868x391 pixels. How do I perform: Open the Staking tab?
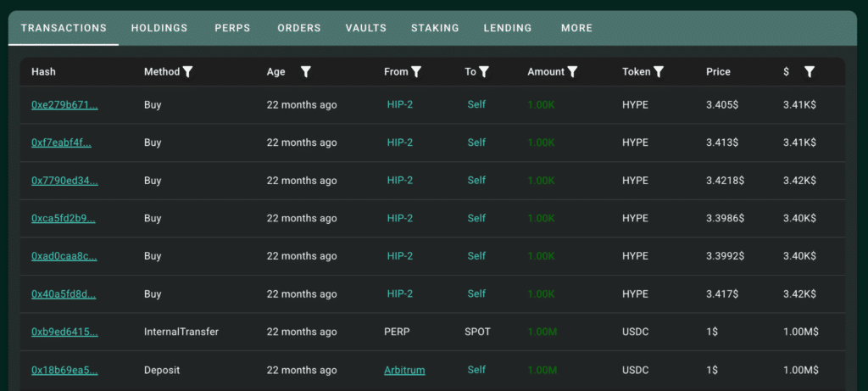435,28
